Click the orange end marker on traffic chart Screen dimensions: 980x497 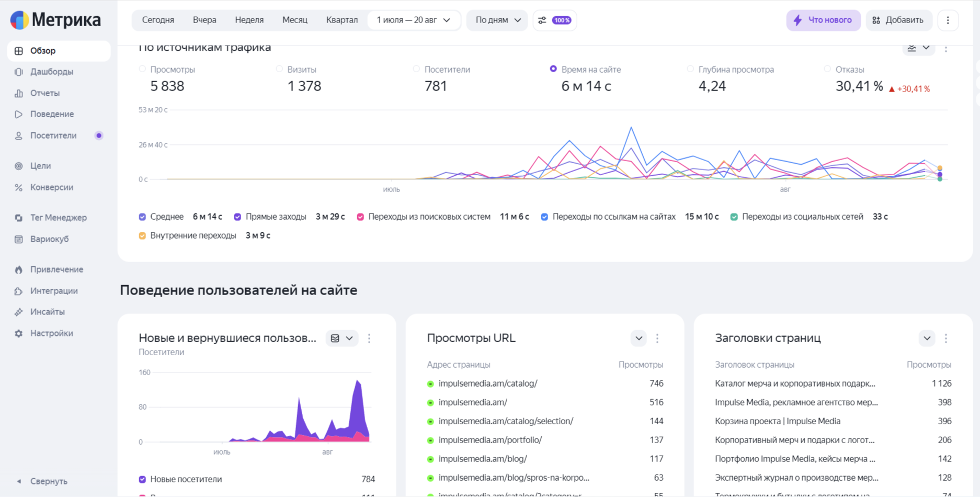pyautogui.click(x=940, y=168)
